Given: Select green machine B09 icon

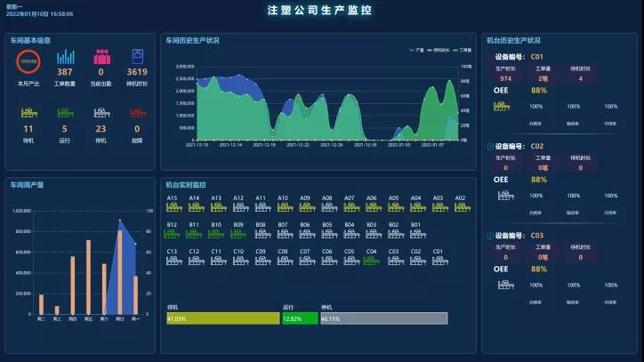Looking at the screenshot, I should 238,234.
